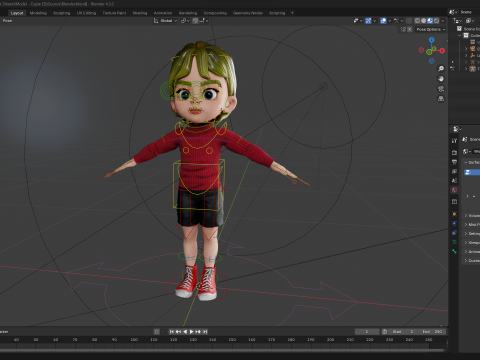Toggle use preview range clock icon
The width and height of the screenshot is (480, 360).
click(x=385, y=331)
